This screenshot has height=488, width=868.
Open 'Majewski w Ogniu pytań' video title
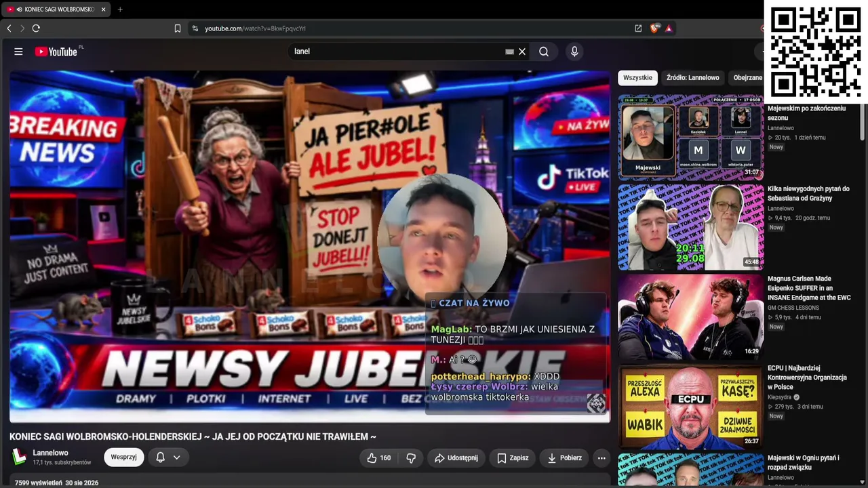point(804,463)
